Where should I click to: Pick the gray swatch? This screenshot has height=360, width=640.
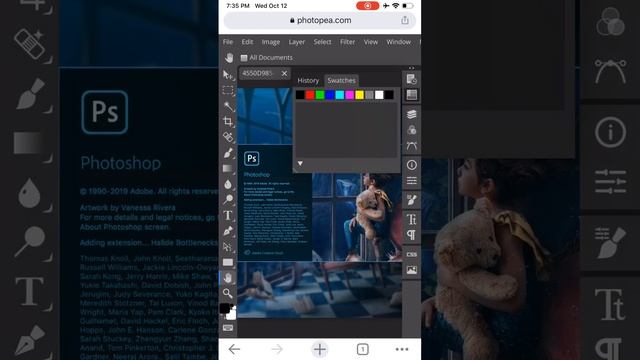coord(369,95)
